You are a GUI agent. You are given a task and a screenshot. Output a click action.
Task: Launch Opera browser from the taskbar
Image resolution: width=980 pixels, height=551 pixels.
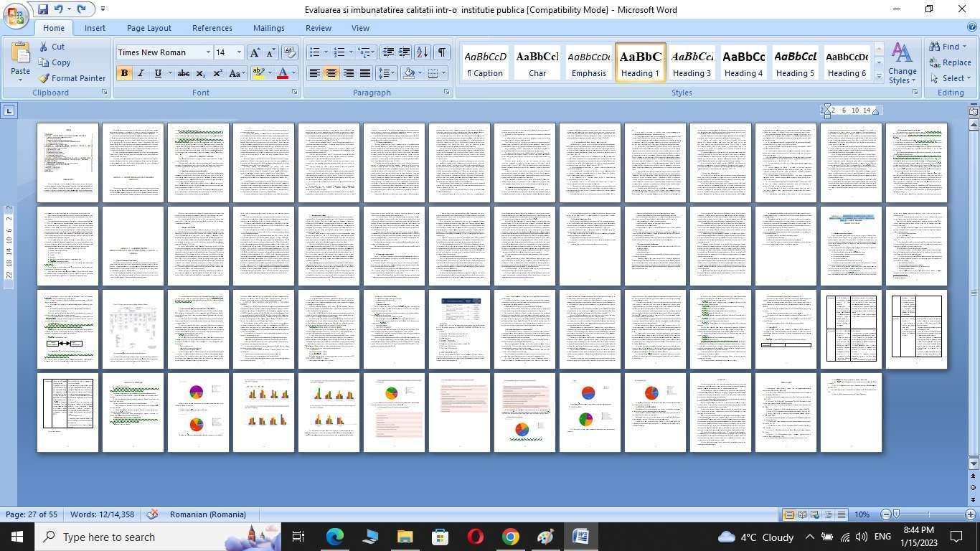coord(475,537)
